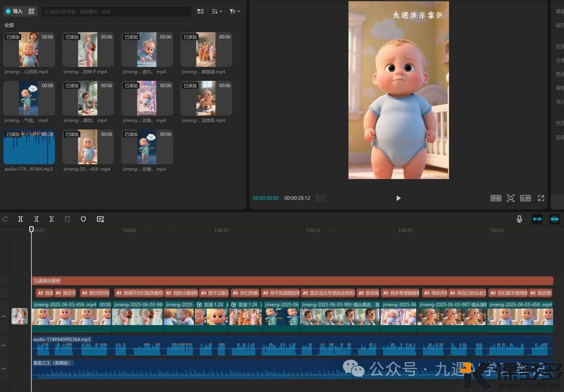Click the redo arrow icon
Image resolution: width=564 pixels, height=392 pixels.
pos(5,219)
